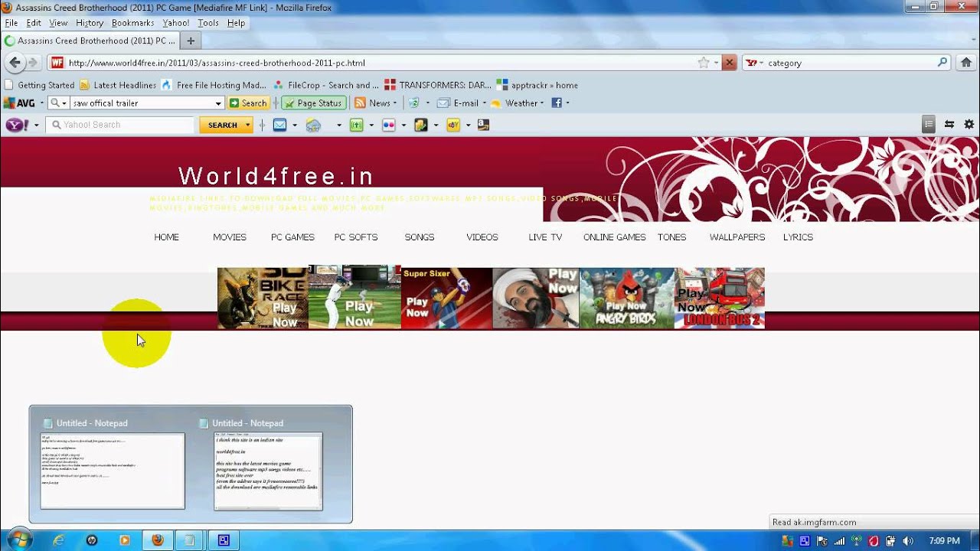Open the Latest Headlines bookmark
This screenshot has width=980, height=551.
118,85
